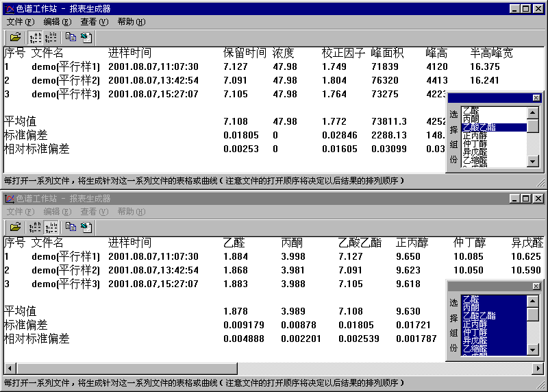The height and width of the screenshot is (392, 548).
Task: Select 丙酮 in top component list
Action: [494, 119]
